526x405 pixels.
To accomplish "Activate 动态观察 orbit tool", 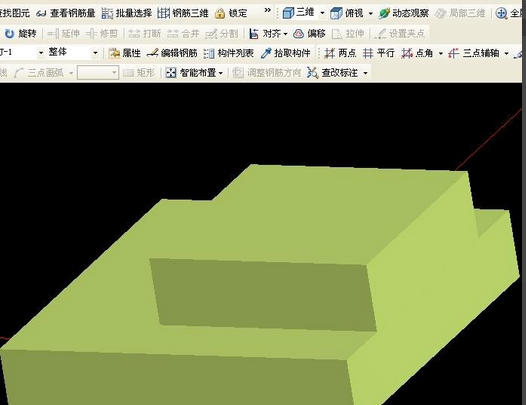I will [x=404, y=13].
